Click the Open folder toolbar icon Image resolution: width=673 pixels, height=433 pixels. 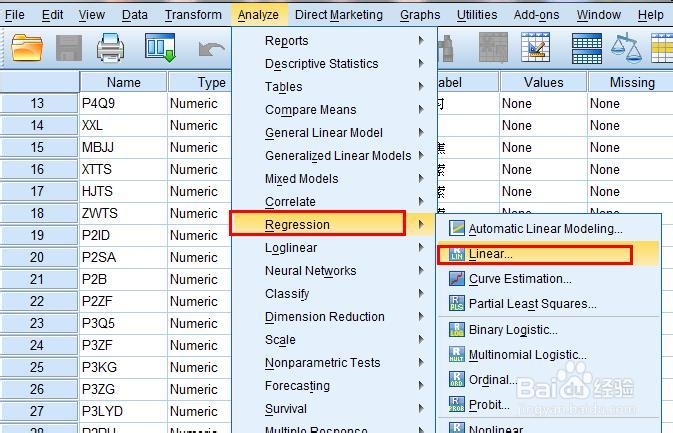click(x=27, y=48)
